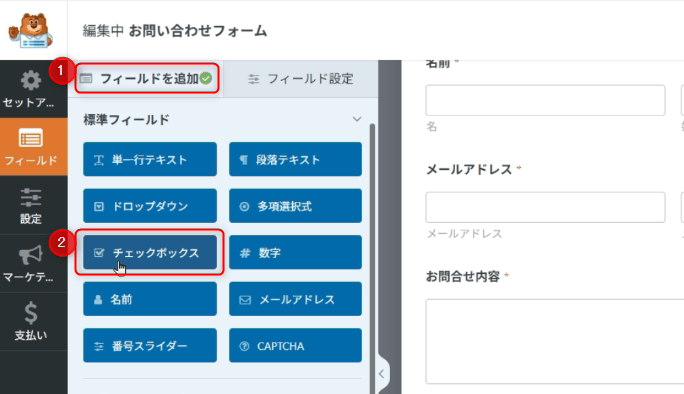This screenshot has height=394, width=684.
Task: Add a チェックボックス field
Action: click(150, 252)
